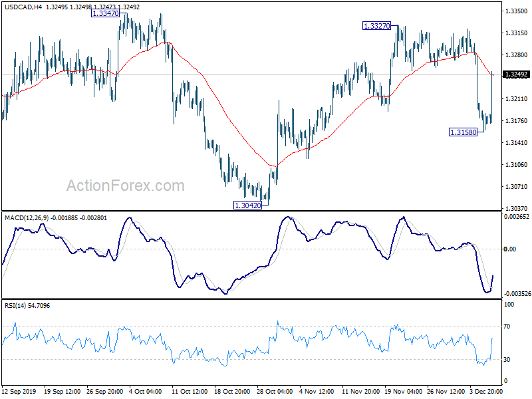Click the 1.33500 price axis value
532x399 pixels.
click(517, 11)
